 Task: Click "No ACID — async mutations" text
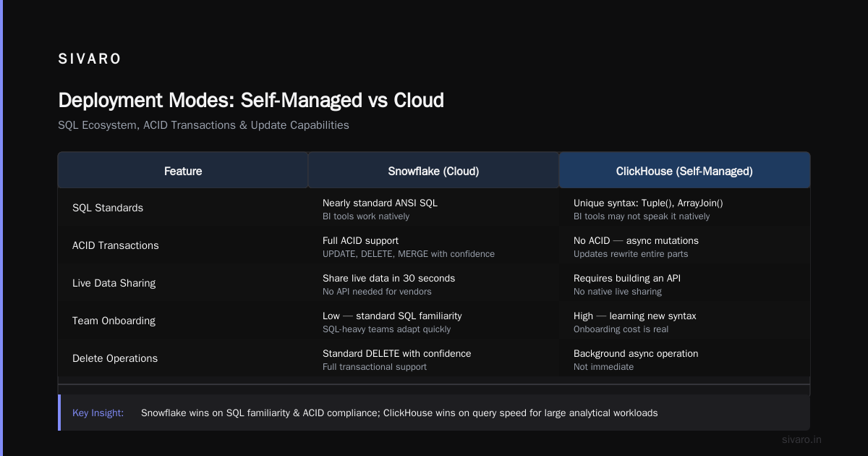pyautogui.click(x=636, y=240)
